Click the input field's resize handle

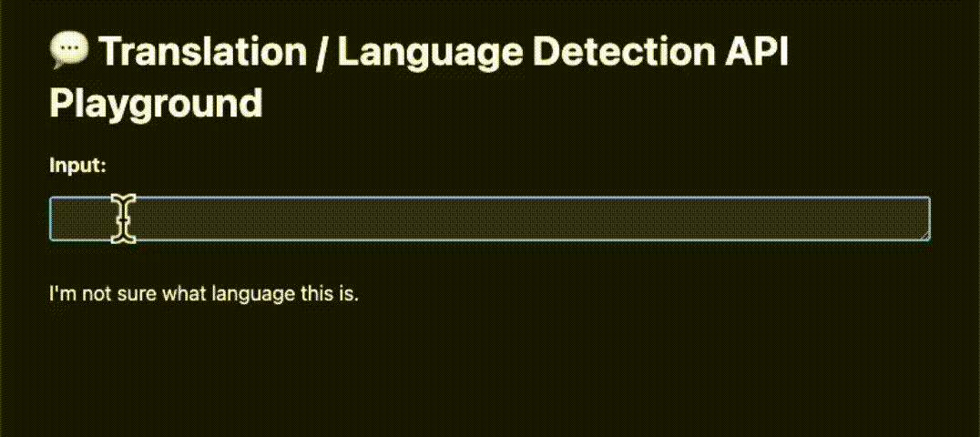point(924,236)
